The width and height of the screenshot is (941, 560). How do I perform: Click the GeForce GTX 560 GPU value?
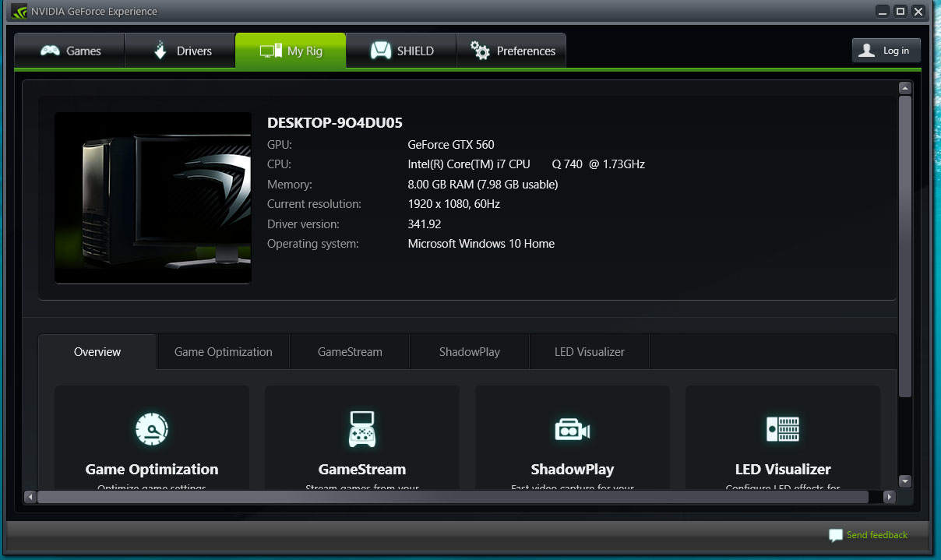pyautogui.click(x=451, y=144)
